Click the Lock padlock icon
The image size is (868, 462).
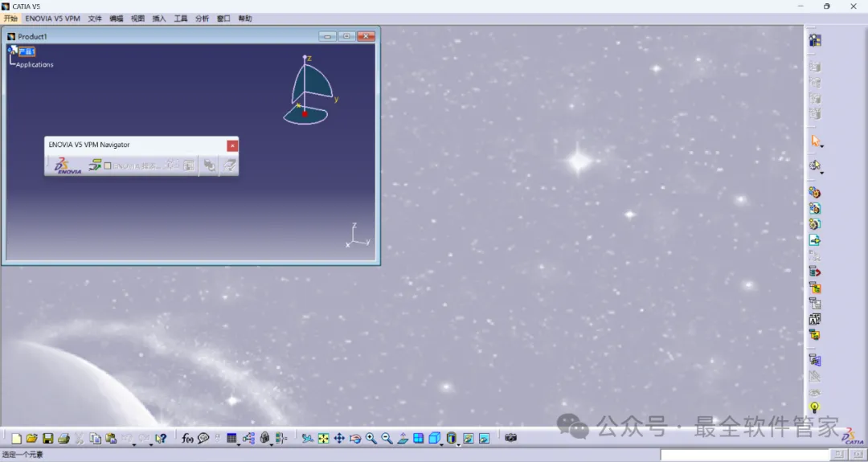click(264, 438)
